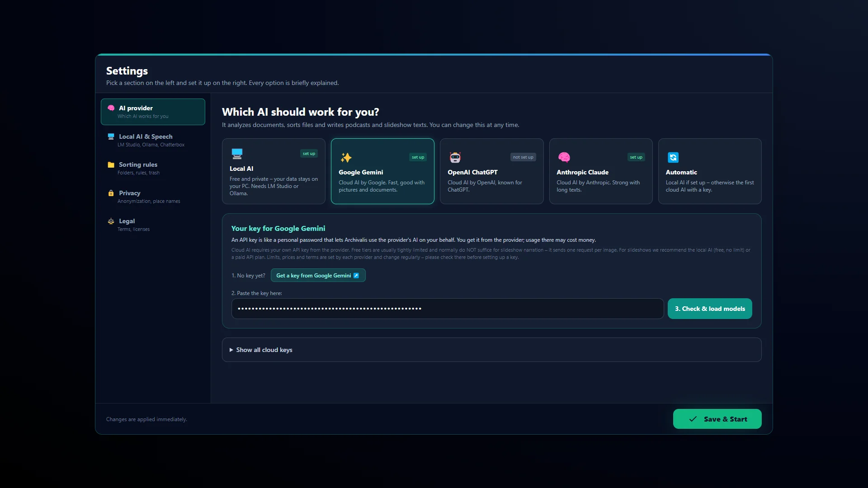The height and width of the screenshot is (488, 868).
Task: Click the 'set up' badge on Anthropic Claude
Action: [636, 157]
